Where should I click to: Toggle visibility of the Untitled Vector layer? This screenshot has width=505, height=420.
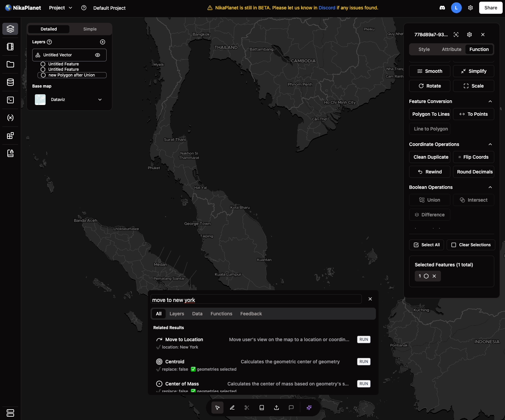(98, 55)
